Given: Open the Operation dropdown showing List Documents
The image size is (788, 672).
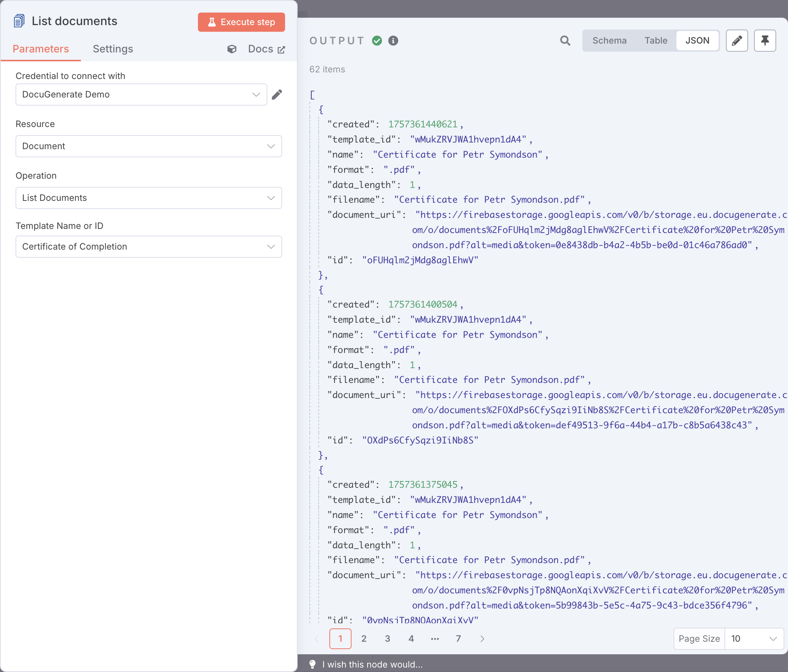Looking at the screenshot, I should (x=149, y=198).
